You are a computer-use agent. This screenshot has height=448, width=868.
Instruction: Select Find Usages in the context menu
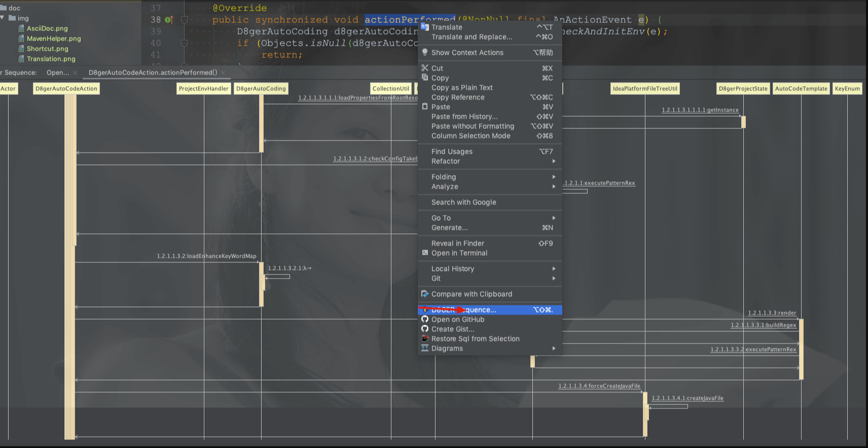coord(490,152)
